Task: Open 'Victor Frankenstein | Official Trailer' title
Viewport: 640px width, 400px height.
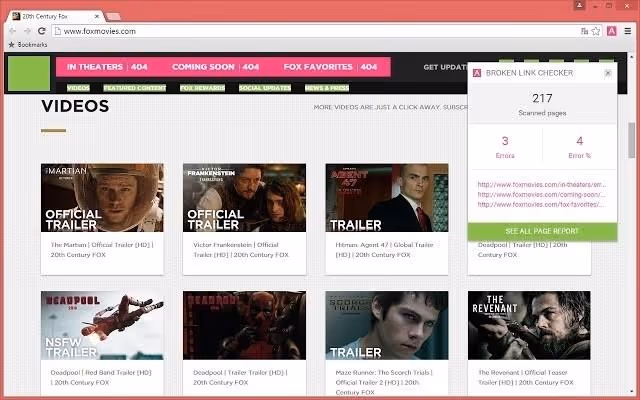Action: (x=241, y=250)
